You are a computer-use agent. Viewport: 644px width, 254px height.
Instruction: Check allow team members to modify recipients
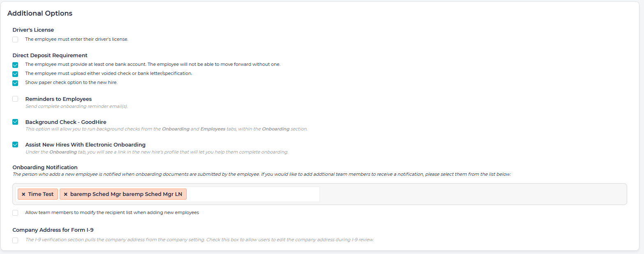15,213
